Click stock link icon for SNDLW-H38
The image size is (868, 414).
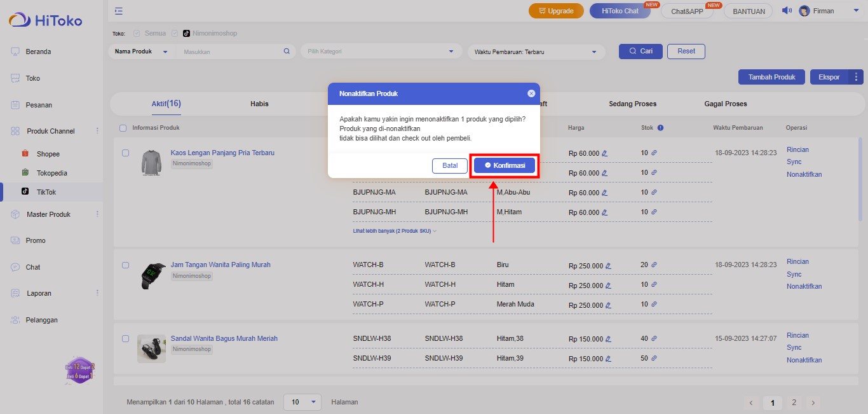pos(654,338)
